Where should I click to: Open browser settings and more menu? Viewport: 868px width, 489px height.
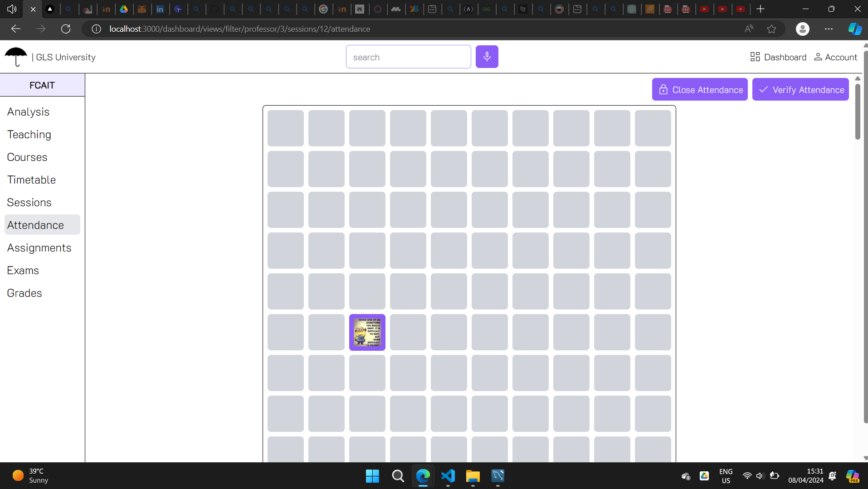[829, 29]
